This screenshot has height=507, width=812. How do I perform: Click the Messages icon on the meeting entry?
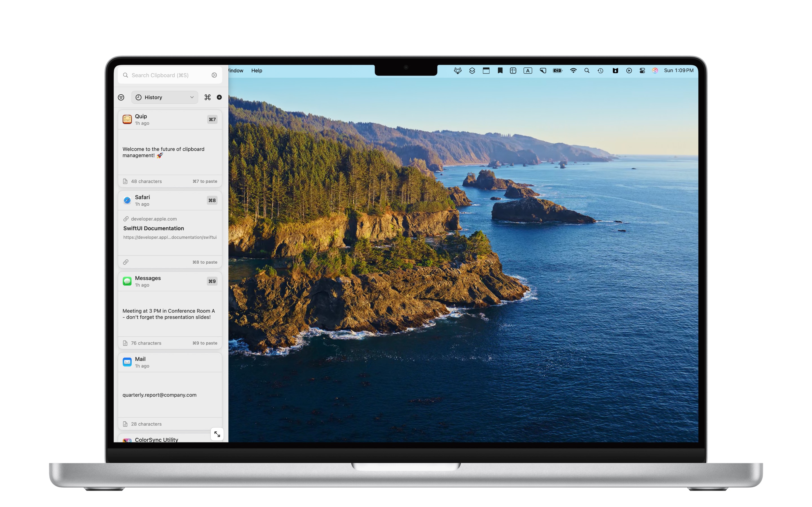point(127,281)
